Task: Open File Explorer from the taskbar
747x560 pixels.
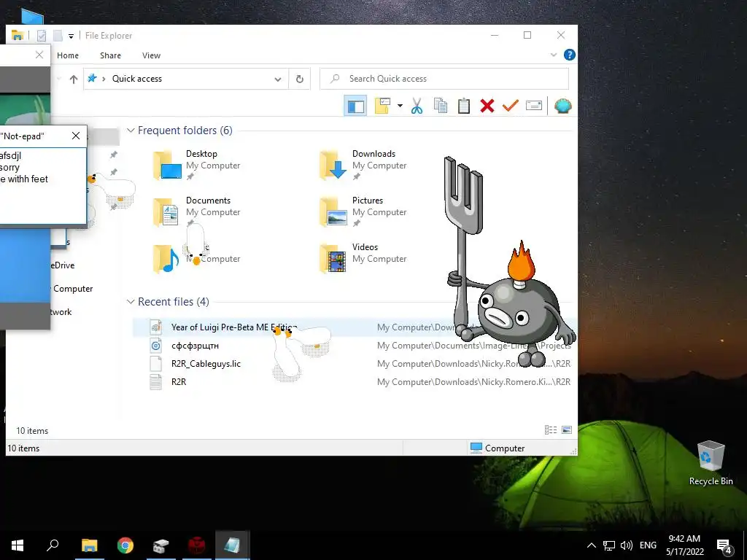Action: click(x=89, y=545)
